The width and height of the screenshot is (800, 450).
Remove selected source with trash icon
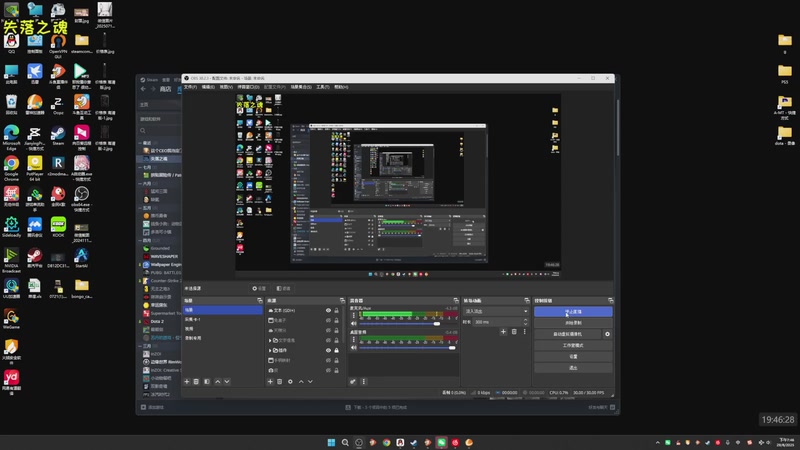coord(280,382)
